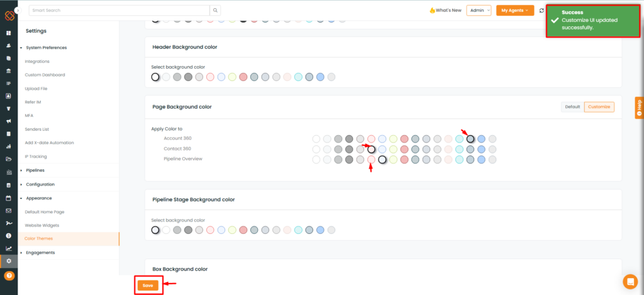Click the Success notification toast

tap(594, 22)
